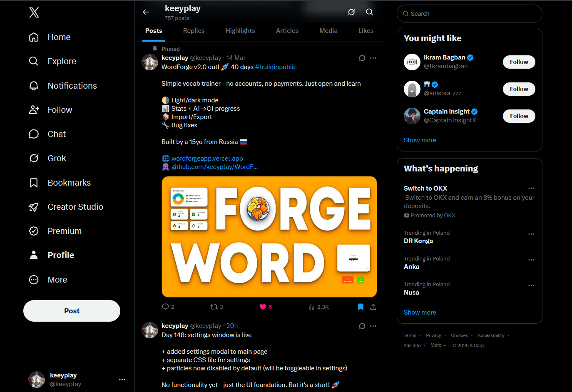Screen dimensions: 572x392
Task: Switch to the Media tab
Action: (328, 31)
